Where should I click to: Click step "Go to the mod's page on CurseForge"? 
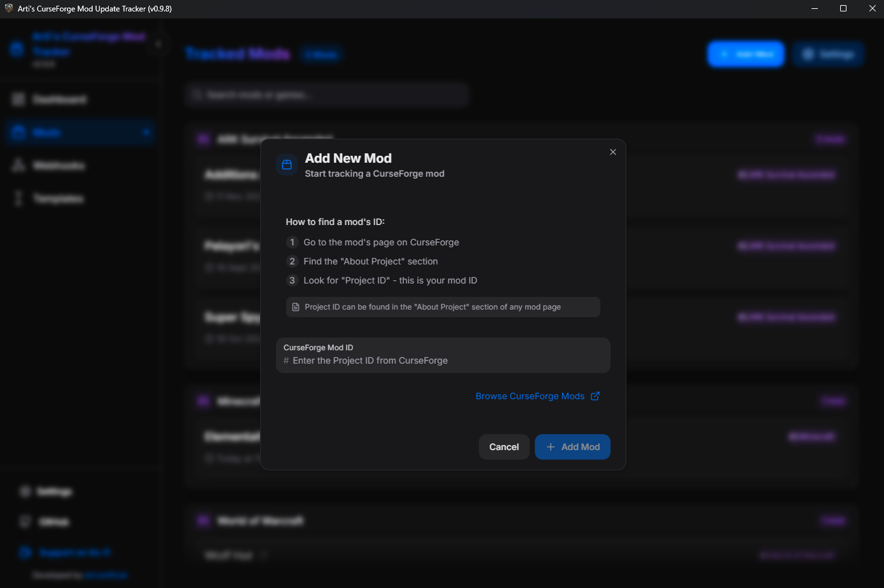pos(381,242)
